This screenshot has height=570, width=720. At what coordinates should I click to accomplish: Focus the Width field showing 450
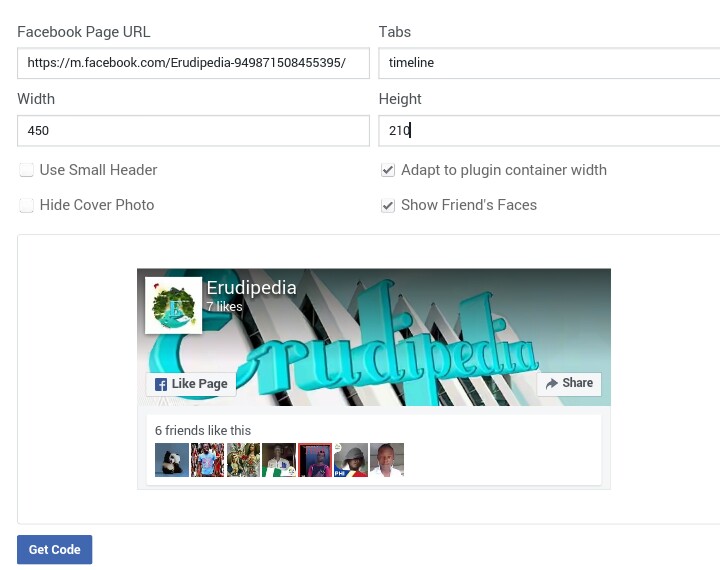point(193,131)
